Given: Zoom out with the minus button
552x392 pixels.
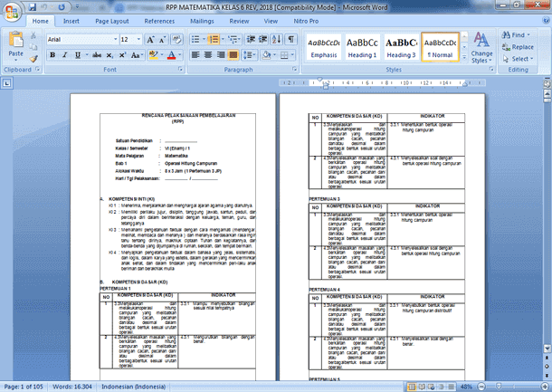Looking at the screenshot, I should 481,387.
